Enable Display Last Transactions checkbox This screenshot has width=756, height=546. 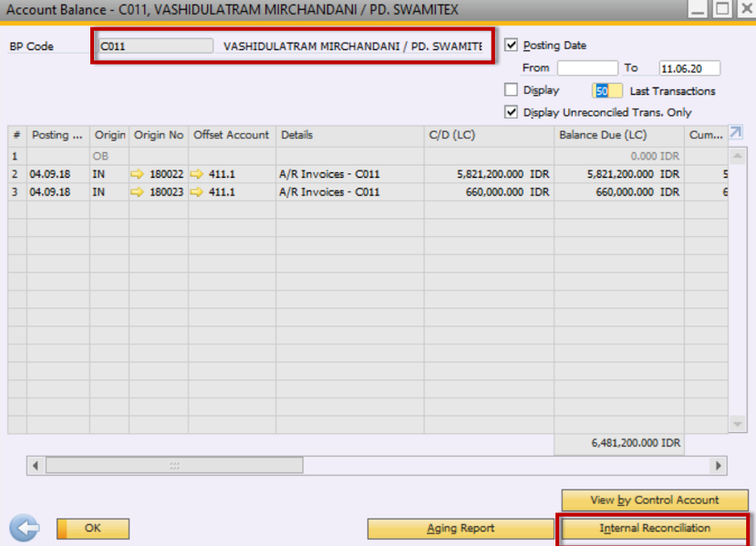click(x=511, y=90)
